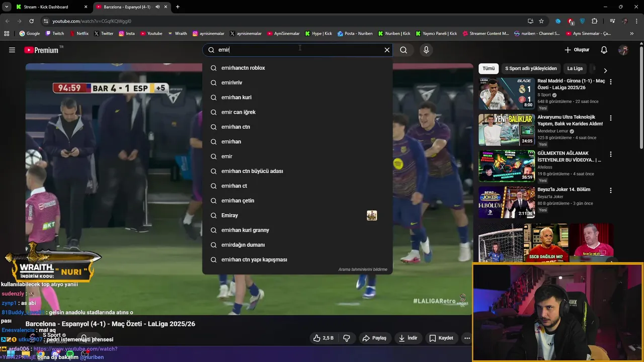Open a new browser tab
644x362 pixels.
click(x=178, y=7)
